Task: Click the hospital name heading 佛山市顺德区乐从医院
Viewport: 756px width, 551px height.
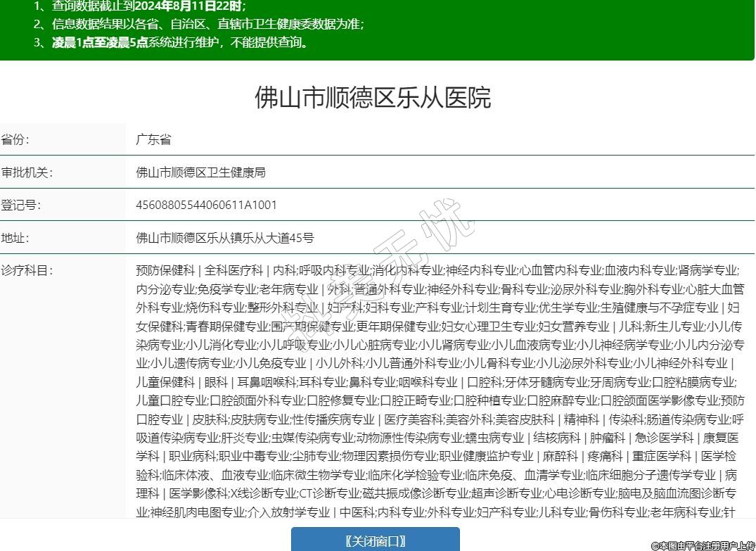Action: 373,98
